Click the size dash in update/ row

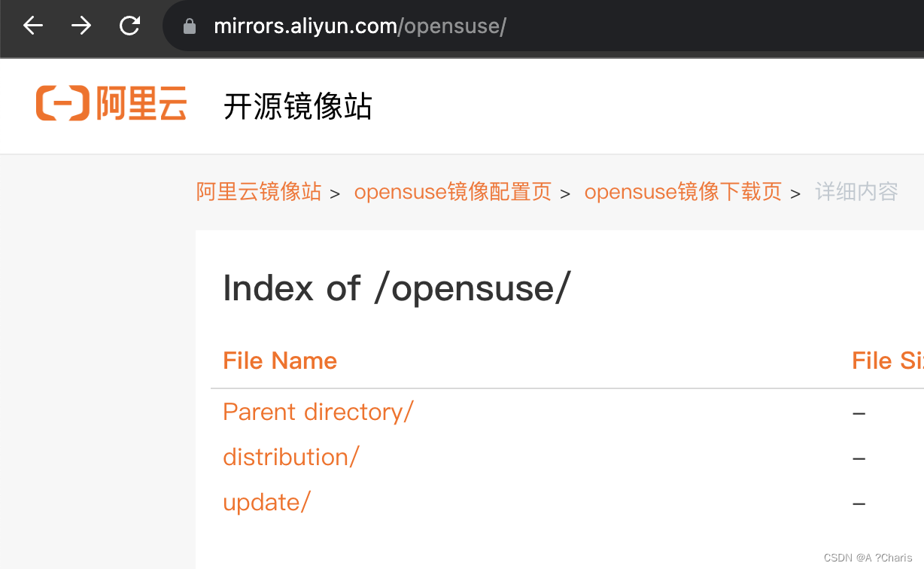(859, 504)
